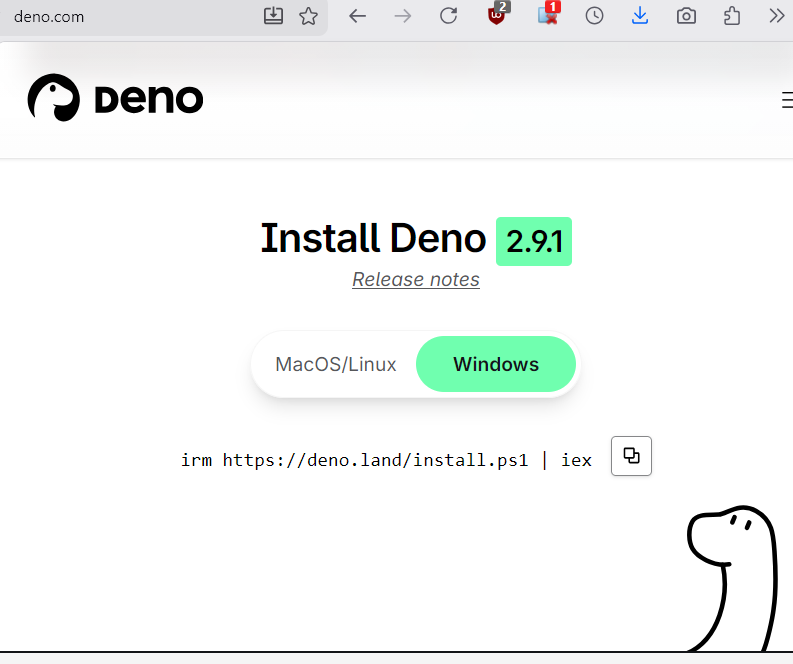This screenshot has width=793, height=664.
Task: Open the Release notes link
Action: [416, 279]
